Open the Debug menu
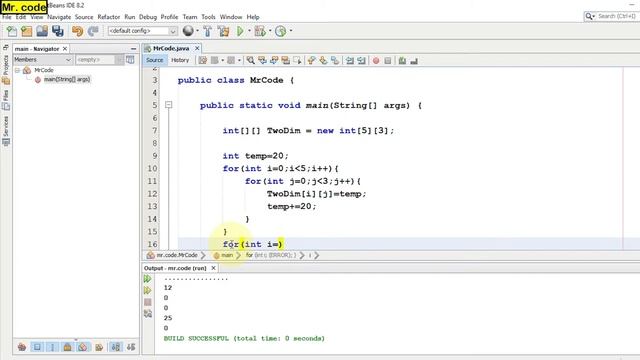The image size is (640, 360). click(x=148, y=17)
